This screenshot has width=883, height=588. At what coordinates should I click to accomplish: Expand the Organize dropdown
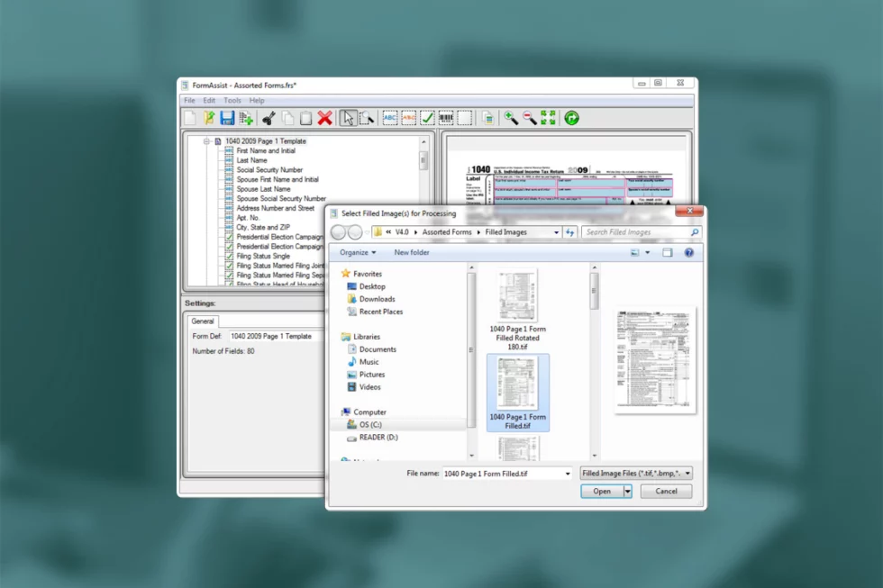358,253
